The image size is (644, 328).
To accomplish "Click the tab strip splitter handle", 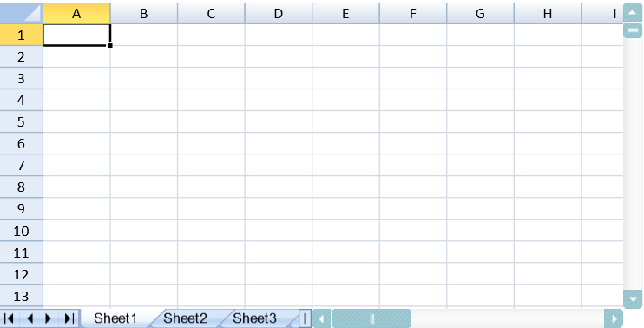I will click(x=305, y=318).
